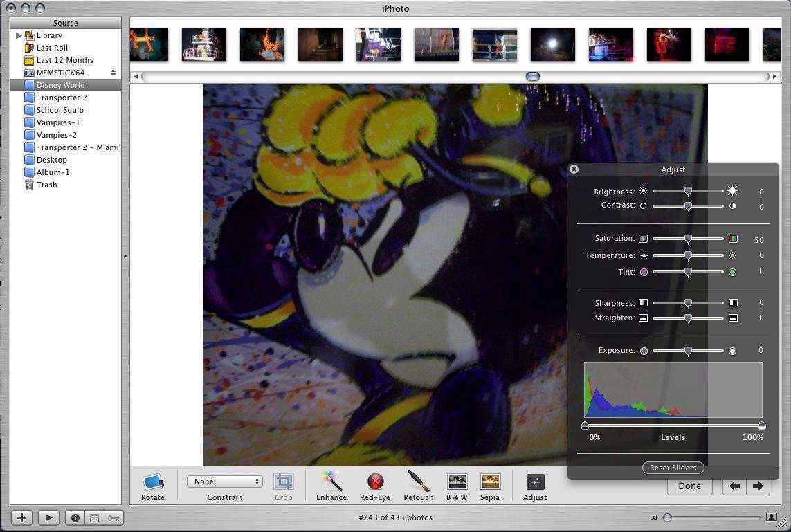Apply the B & W effect
This screenshot has height=532, width=791.
point(457,481)
